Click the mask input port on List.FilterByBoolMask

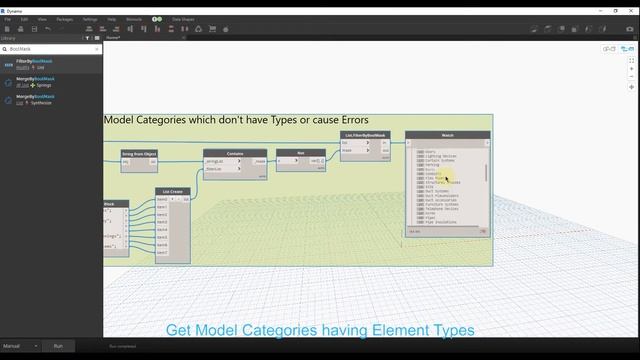[x=355, y=150]
